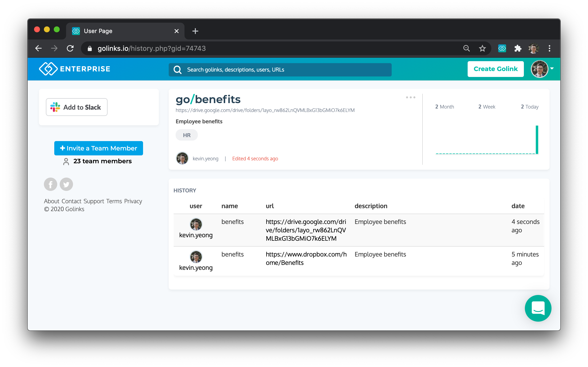
Task: Click the Create Golink button
Action: pyautogui.click(x=495, y=69)
